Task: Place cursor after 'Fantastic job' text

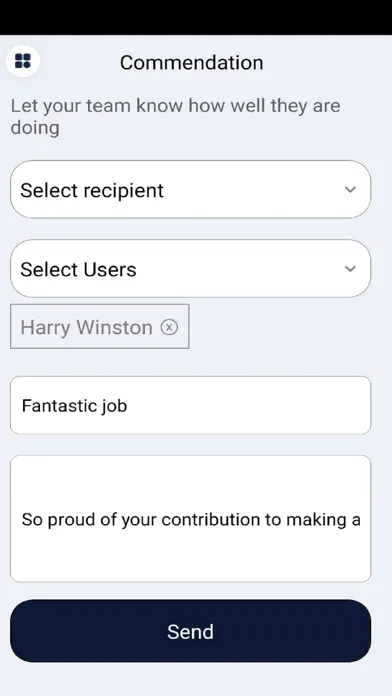Action: 129,406
